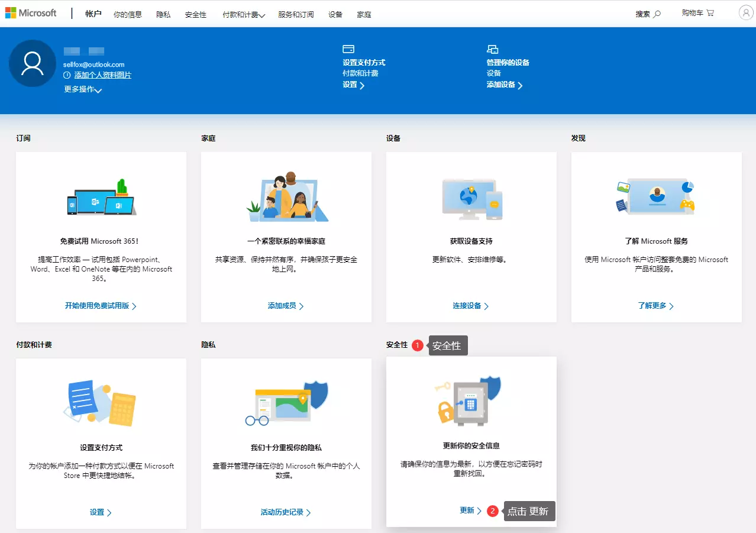Click 了解 Microsoft 服务 title
The height and width of the screenshot is (533, 756).
click(656, 241)
